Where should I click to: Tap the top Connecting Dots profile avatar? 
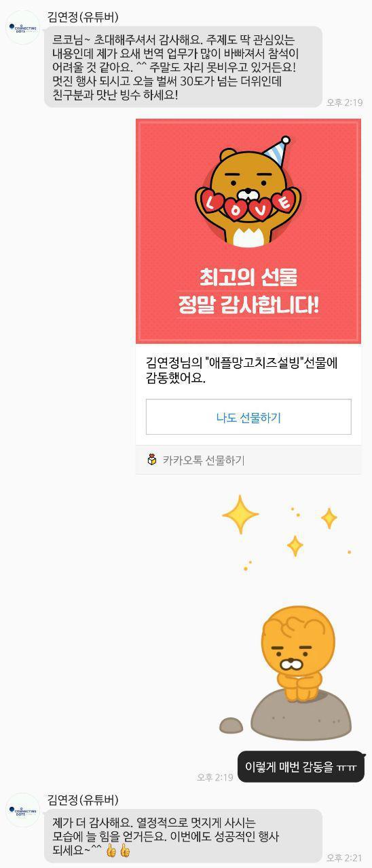[22, 28]
